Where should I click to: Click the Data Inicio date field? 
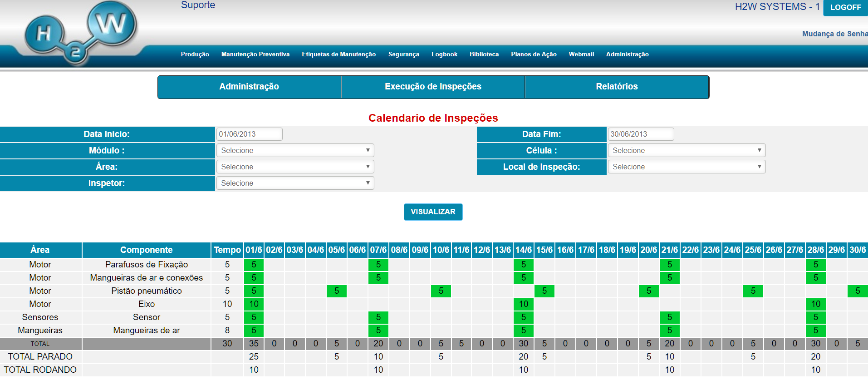pos(249,134)
